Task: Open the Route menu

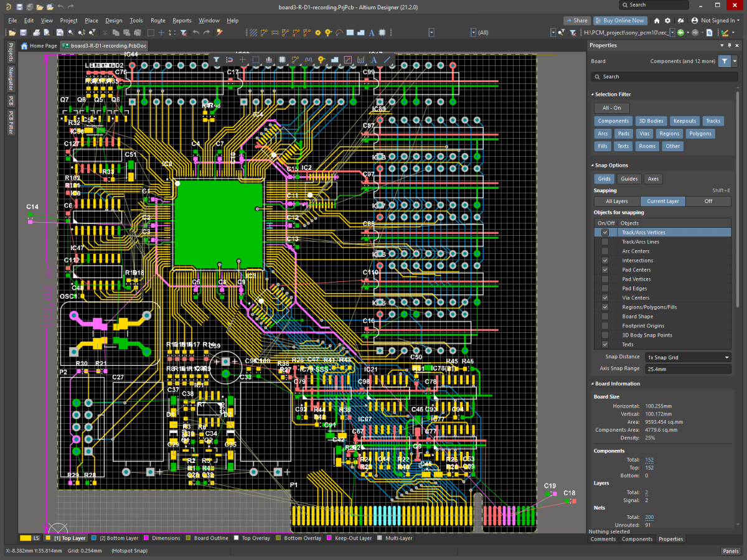Action: click(x=157, y=21)
